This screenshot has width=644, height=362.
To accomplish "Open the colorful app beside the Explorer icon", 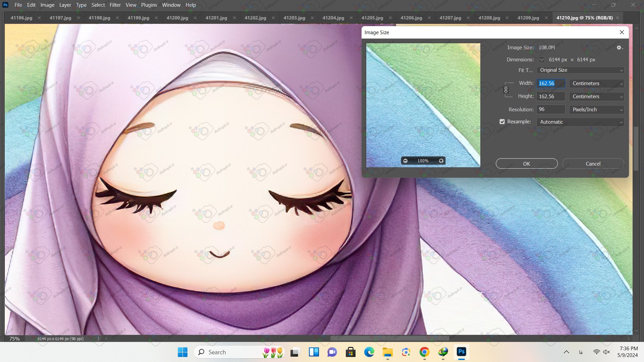I will [406, 352].
